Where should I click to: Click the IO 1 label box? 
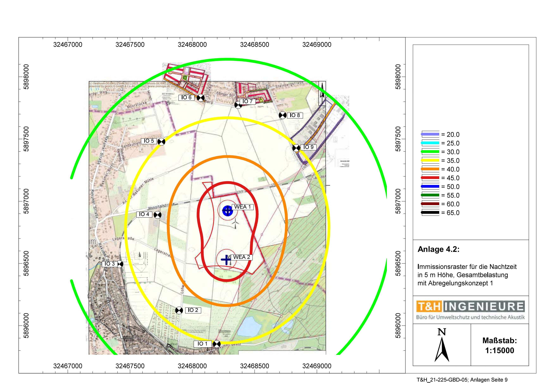tap(203, 344)
